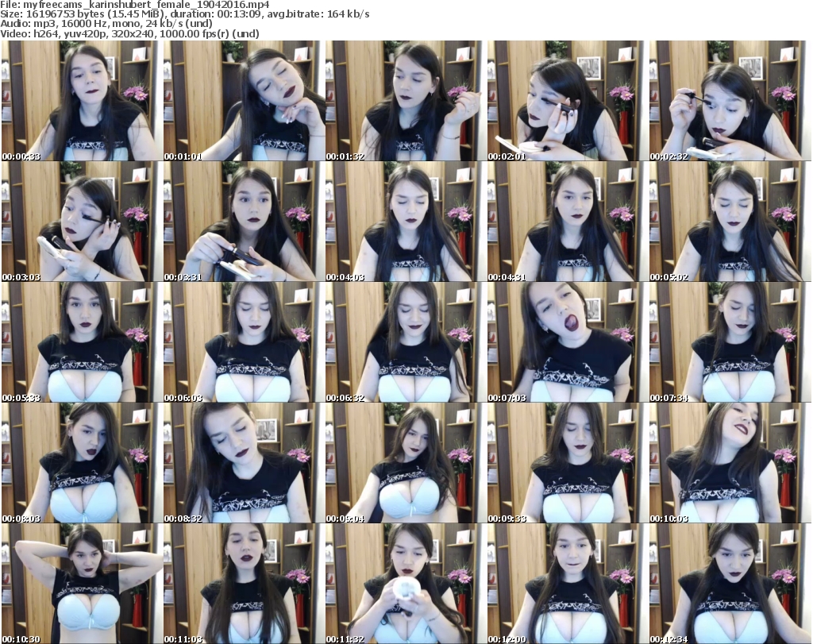The width and height of the screenshot is (813, 644).
Task: Pick the raised-arms frame at 00:10:30
Action: coord(82,584)
